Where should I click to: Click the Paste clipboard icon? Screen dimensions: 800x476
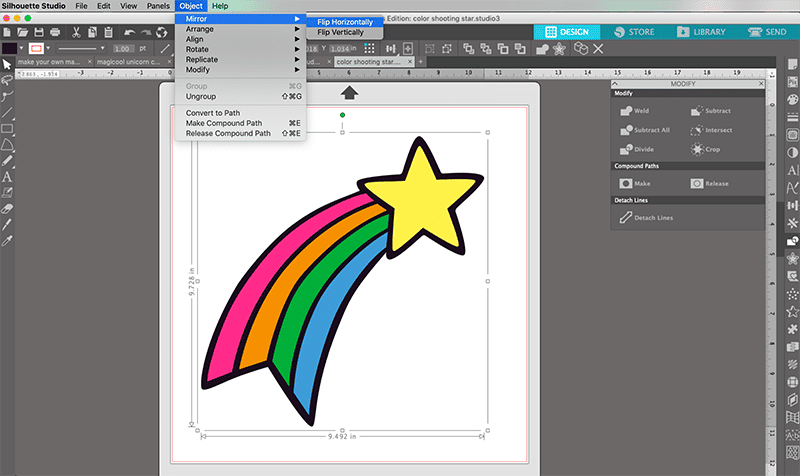pos(108,33)
